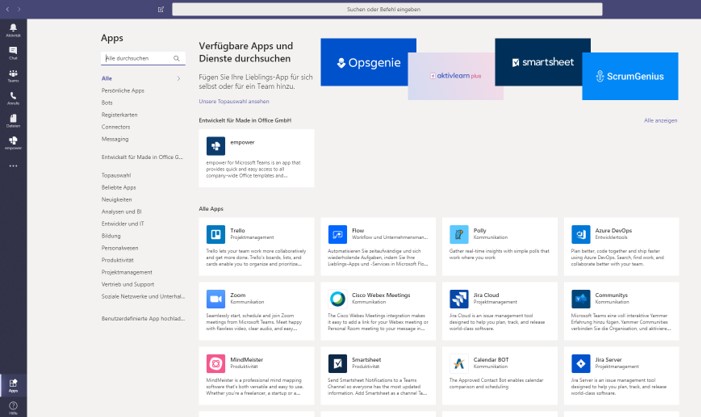The width and height of the screenshot is (701, 417).
Task: Click the new message compose icon
Action: point(161,9)
